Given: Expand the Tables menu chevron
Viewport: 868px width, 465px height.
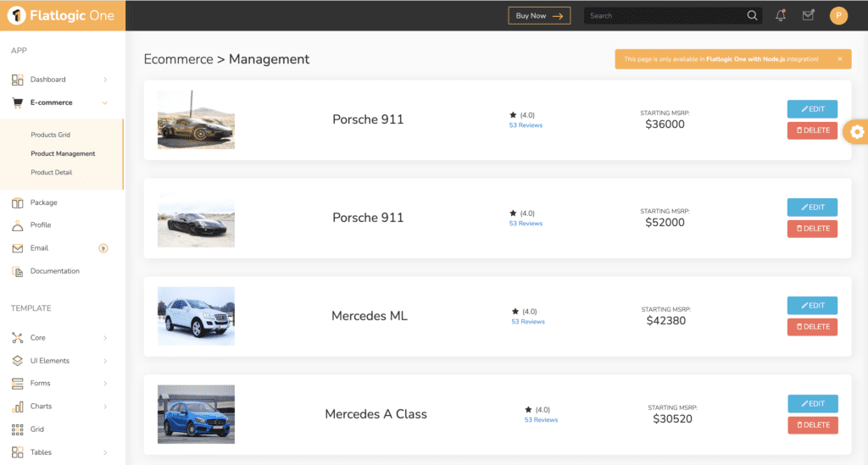Looking at the screenshot, I should tap(104, 452).
